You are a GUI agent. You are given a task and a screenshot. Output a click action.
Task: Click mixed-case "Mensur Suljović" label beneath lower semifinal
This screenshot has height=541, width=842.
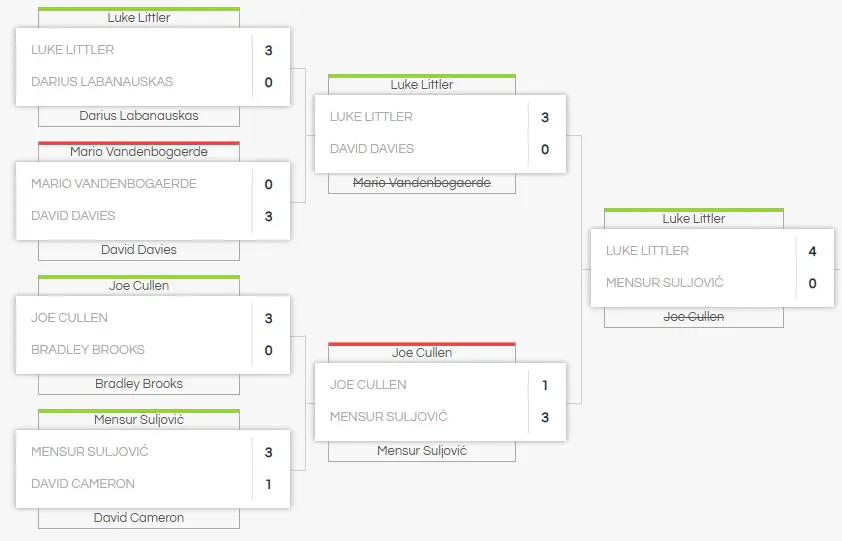[422, 451]
